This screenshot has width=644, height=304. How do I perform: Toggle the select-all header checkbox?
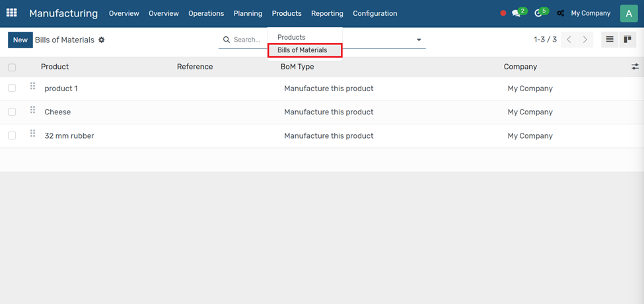[12, 67]
